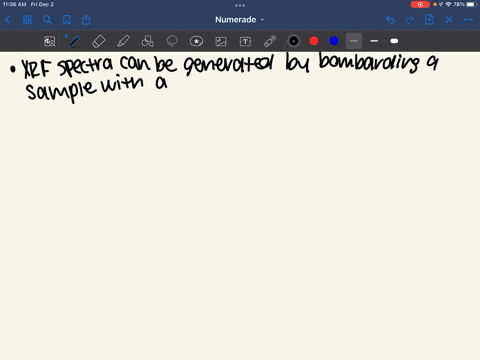The image size is (480, 360).
Task: Redo the last action
Action: pyautogui.click(x=410, y=20)
